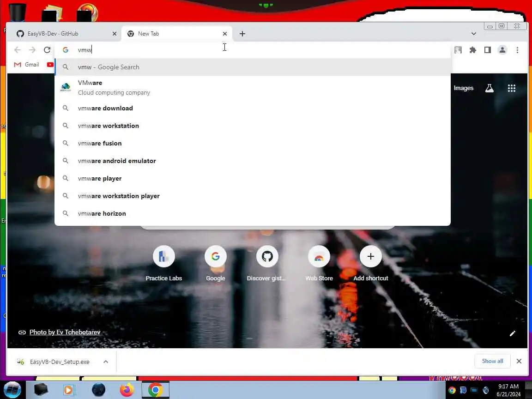
Task: Open a new tab with plus button
Action: point(242,34)
